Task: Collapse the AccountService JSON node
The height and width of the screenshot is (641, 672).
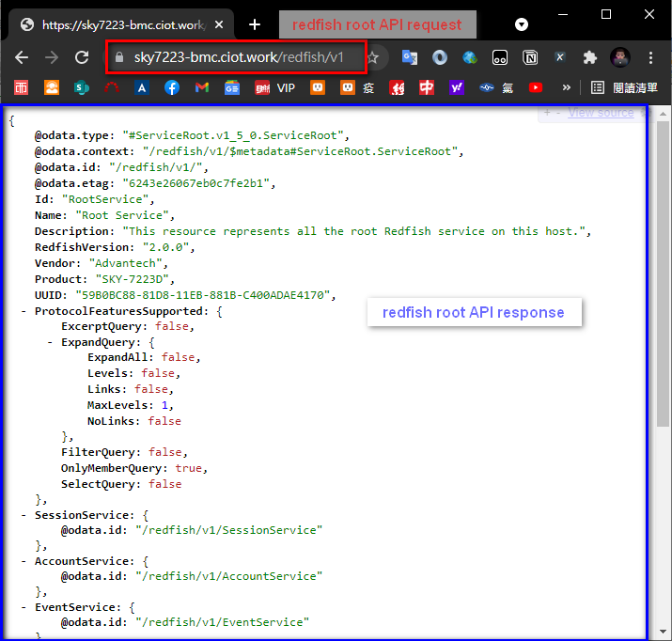Action: tap(23, 561)
